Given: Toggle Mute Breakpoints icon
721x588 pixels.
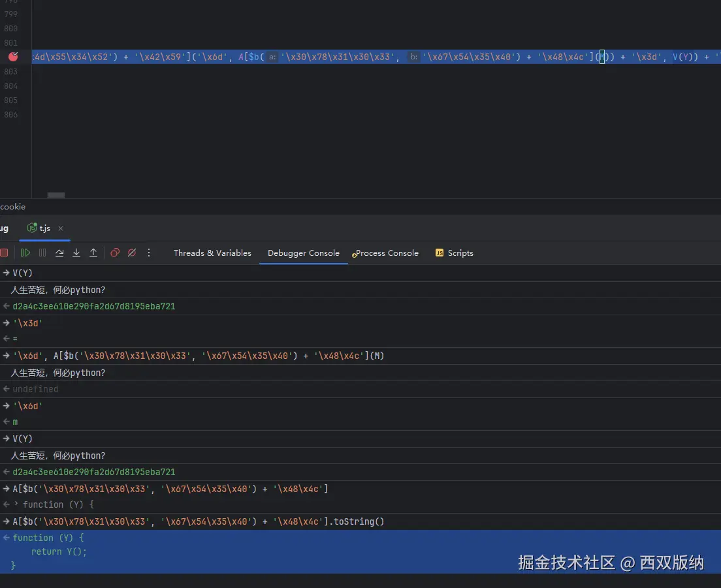Looking at the screenshot, I should point(132,253).
